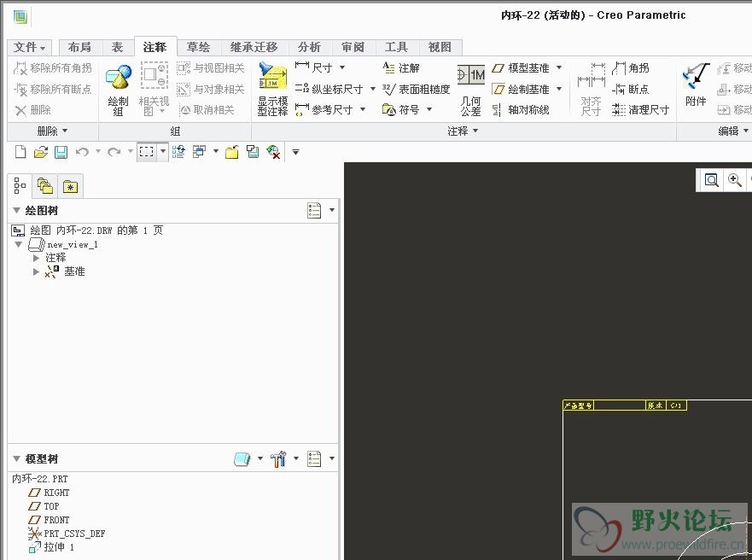Click the zoom in magnifier icon
752x560 pixels.
734,180
